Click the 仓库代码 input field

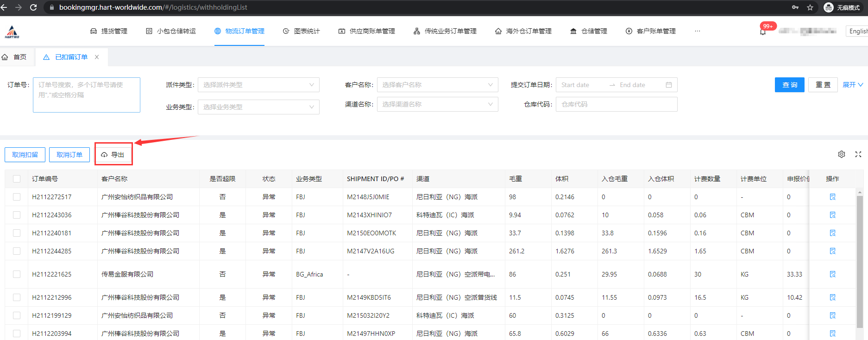point(616,104)
